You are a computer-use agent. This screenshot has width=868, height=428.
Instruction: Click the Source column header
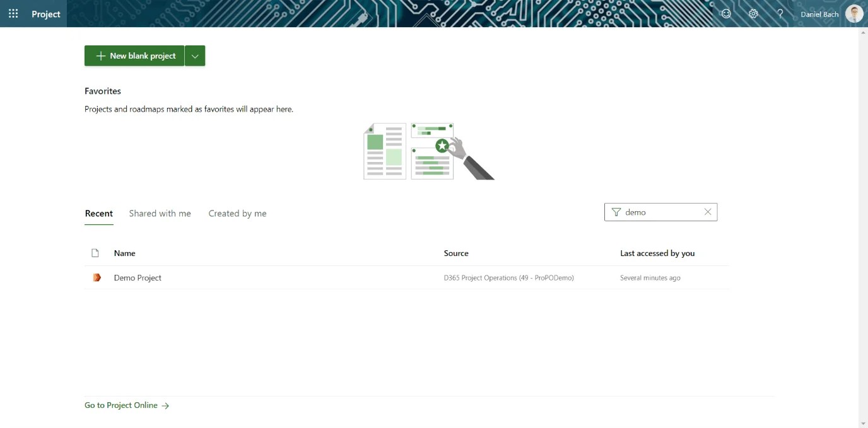456,253
